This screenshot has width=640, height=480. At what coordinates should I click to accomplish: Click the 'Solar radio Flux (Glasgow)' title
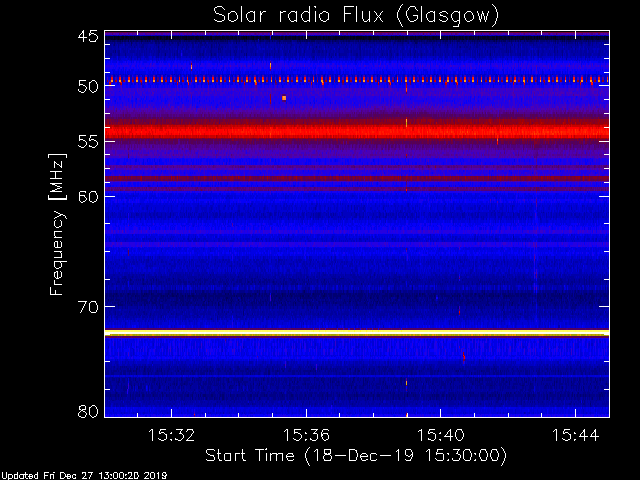(356, 16)
